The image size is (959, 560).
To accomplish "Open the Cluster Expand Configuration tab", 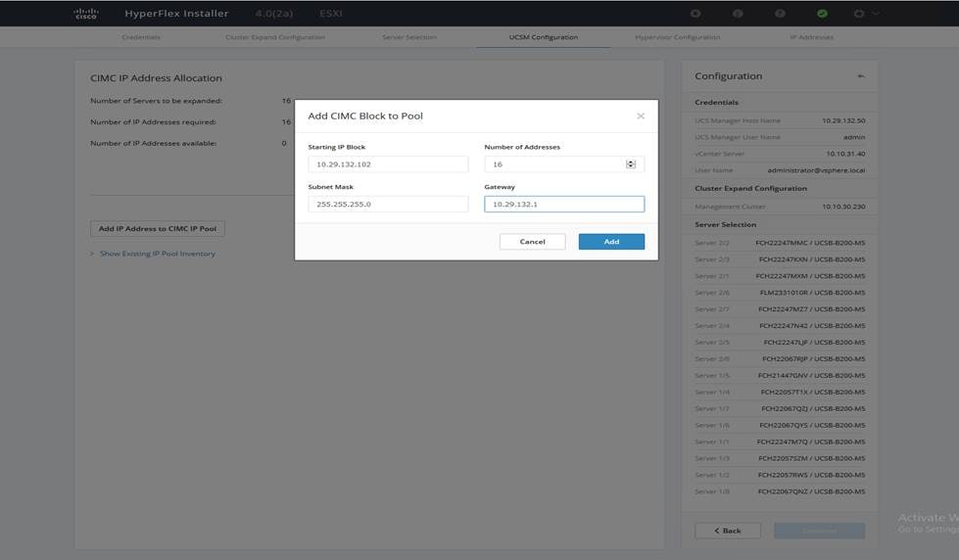I will [275, 37].
